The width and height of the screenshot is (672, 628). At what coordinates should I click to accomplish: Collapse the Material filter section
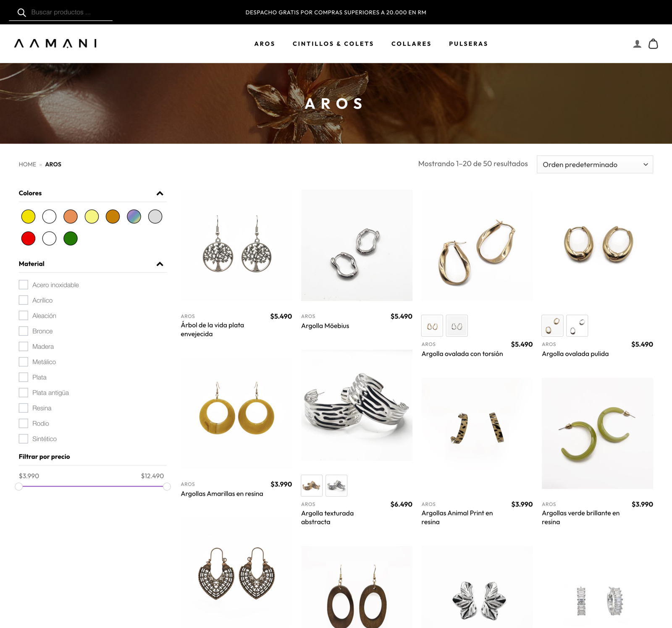pyautogui.click(x=160, y=264)
